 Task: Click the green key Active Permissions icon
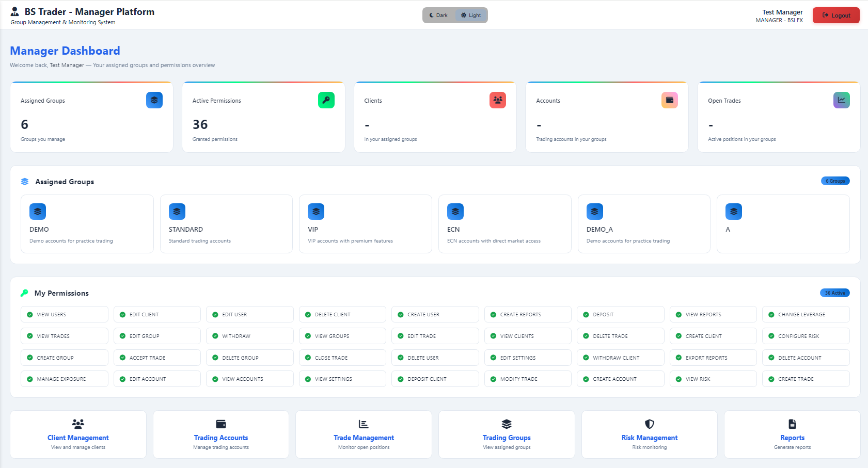pyautogui.click(x=326, y=100)
